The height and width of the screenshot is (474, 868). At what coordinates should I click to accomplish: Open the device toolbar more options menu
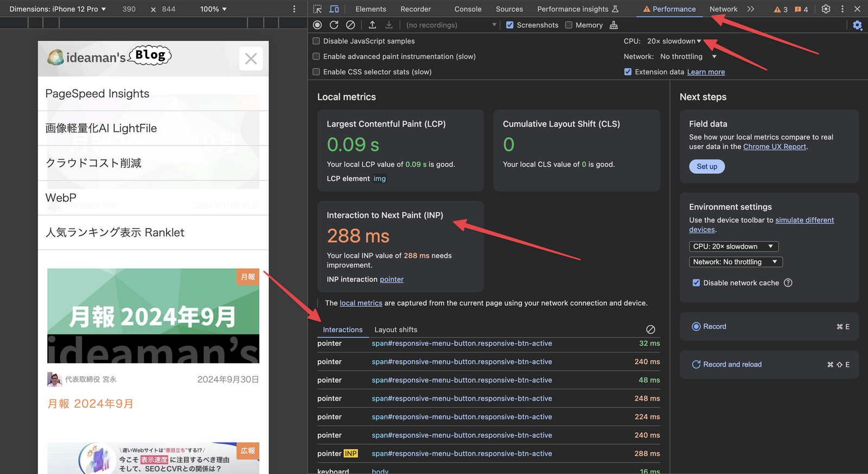coord(295,9)
